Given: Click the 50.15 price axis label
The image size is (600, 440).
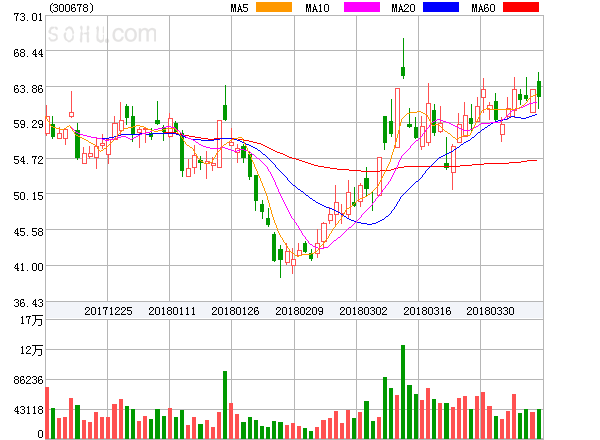Looking at the screenshot, I should tap(28, 196).
